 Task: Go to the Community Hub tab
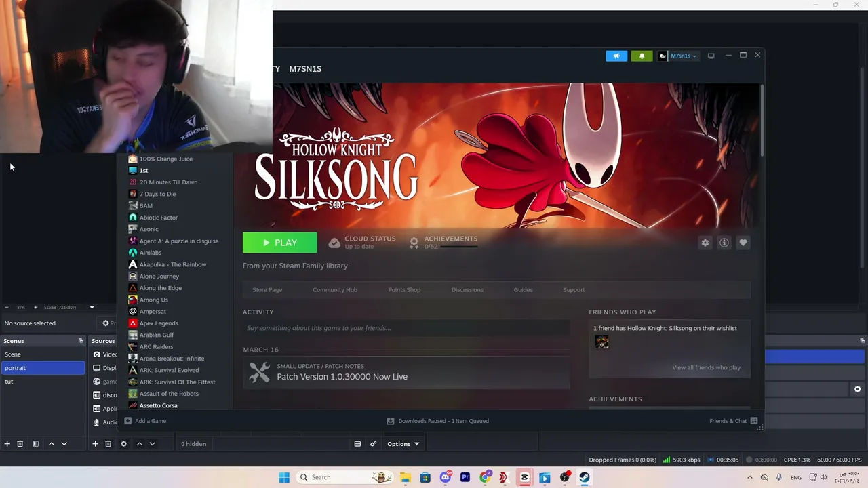point(335,289)
